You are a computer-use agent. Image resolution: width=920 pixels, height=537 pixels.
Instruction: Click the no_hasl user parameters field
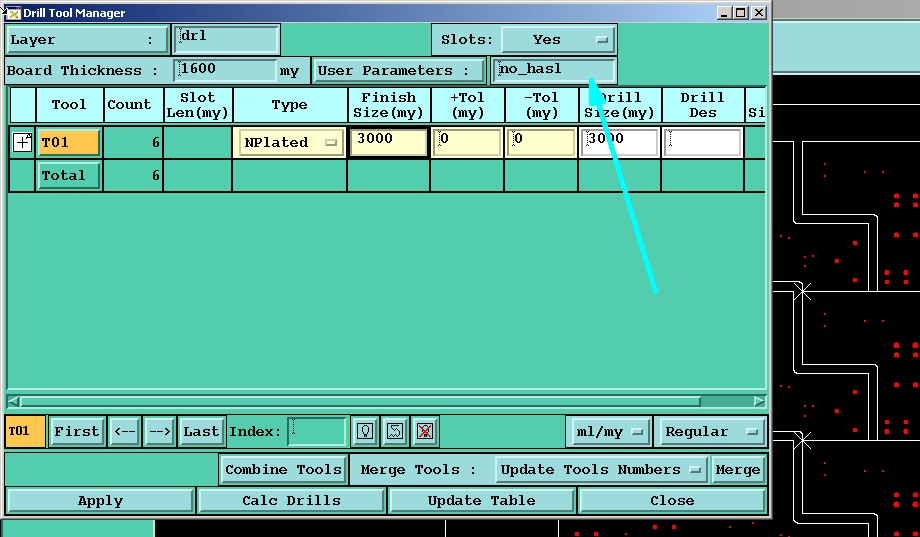554,70
